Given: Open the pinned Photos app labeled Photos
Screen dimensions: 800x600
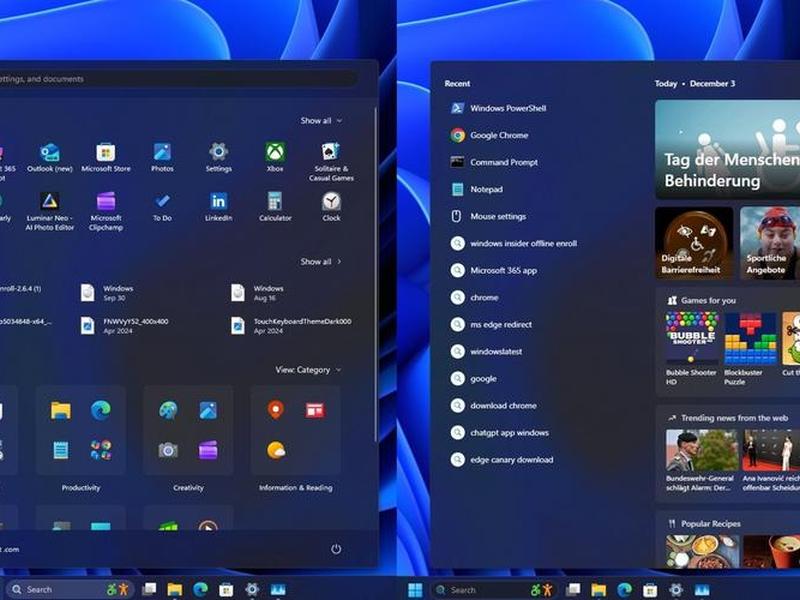Looking at the screenshot, I should [x=162, y=157].
